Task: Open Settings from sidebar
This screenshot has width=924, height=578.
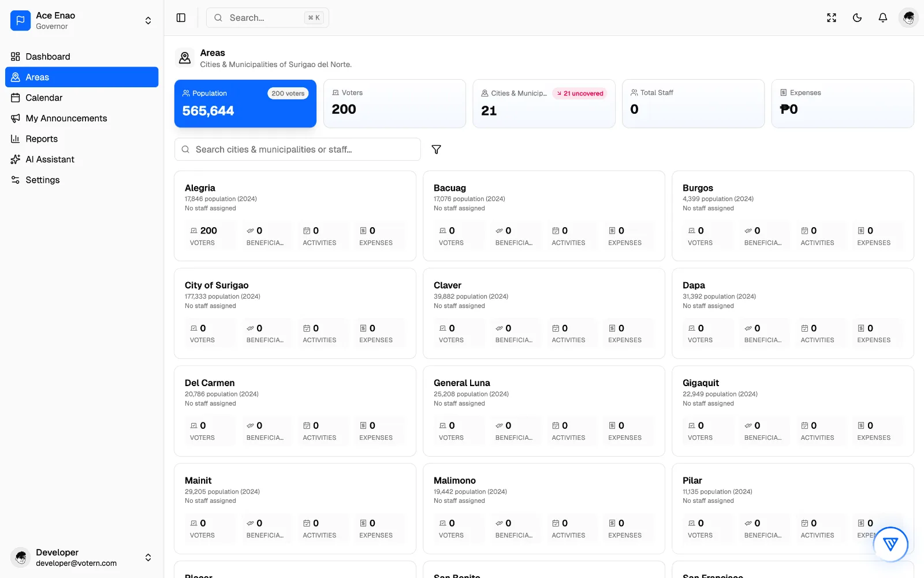Action: (x=81, y=180)
